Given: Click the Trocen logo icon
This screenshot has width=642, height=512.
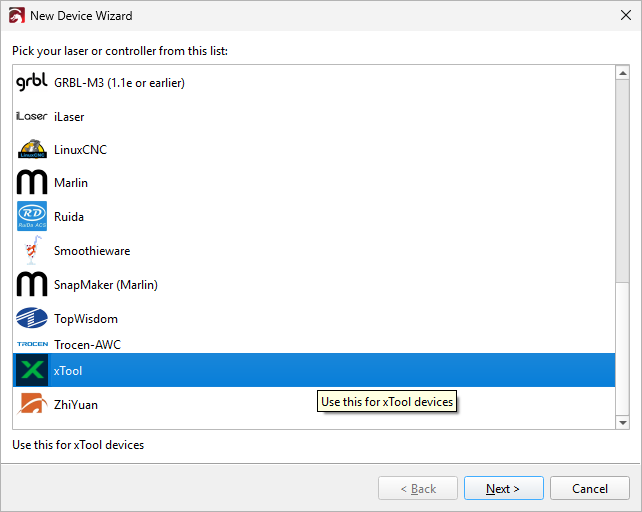Looking at the screenshot, I should click(32, 344).
